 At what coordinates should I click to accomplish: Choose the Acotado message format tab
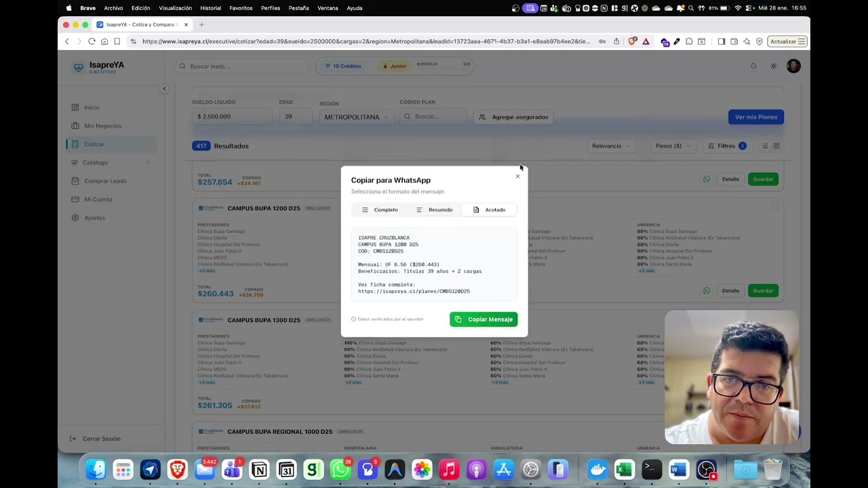[x=489, y=210]
